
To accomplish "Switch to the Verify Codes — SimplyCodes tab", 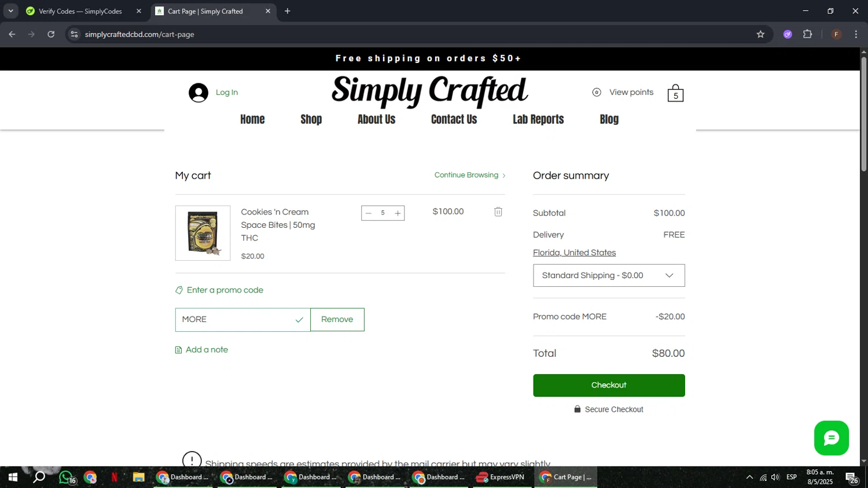I will point(80,11).
